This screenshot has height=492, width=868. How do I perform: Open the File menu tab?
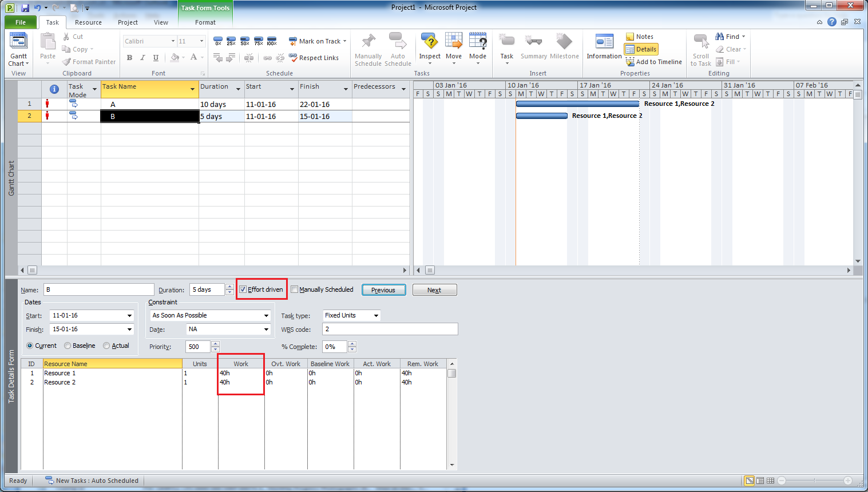(21, 22)
